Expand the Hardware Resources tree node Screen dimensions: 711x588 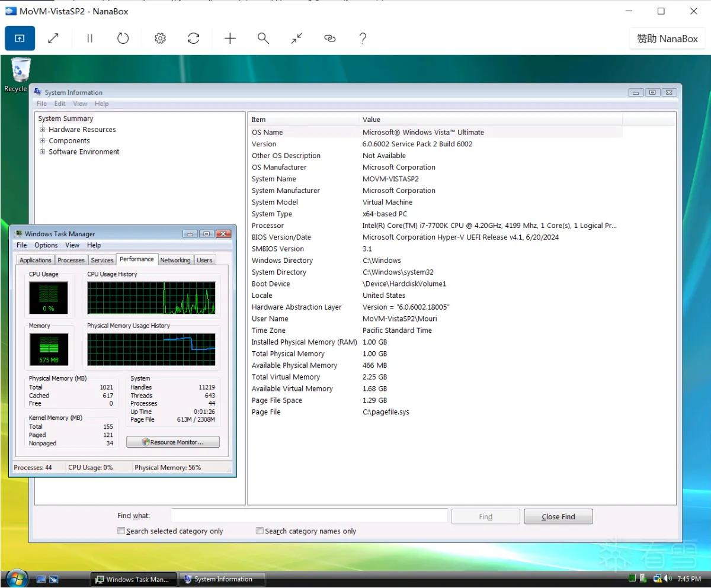[43, 130]
